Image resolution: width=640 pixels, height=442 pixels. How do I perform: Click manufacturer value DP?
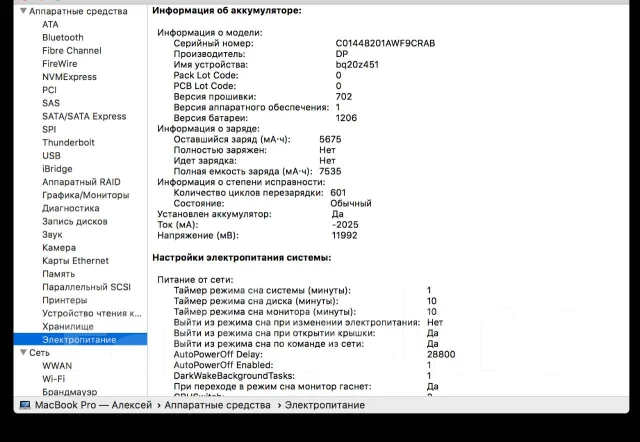pos(342,54)
